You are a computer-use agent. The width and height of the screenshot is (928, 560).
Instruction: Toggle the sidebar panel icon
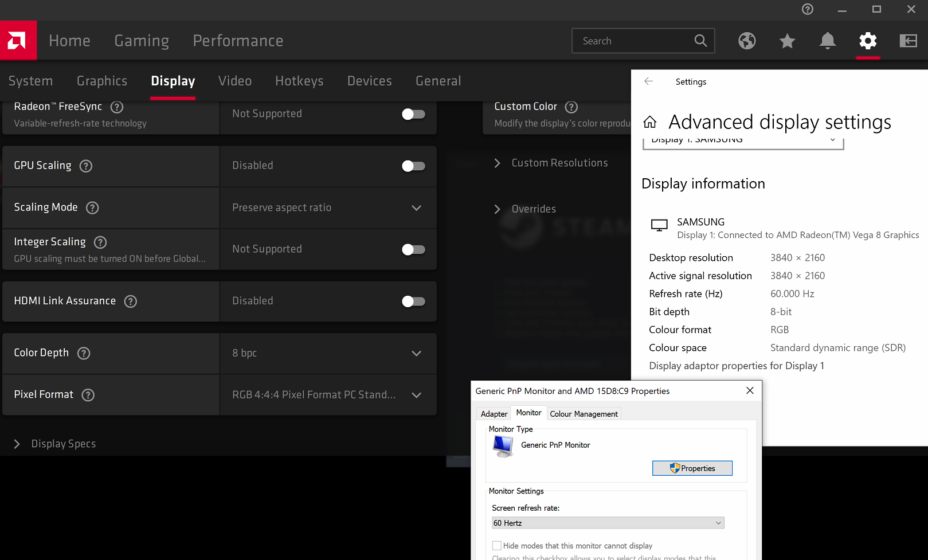pos(908,41)
